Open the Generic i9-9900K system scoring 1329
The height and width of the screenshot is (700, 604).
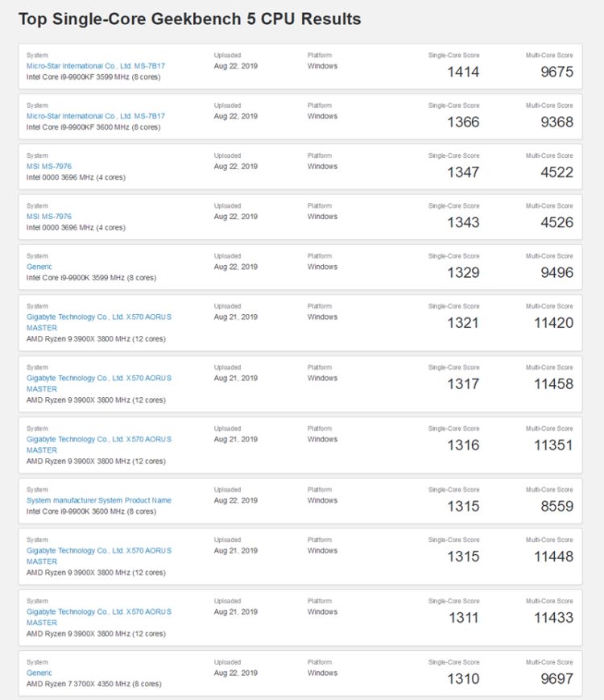39,266
